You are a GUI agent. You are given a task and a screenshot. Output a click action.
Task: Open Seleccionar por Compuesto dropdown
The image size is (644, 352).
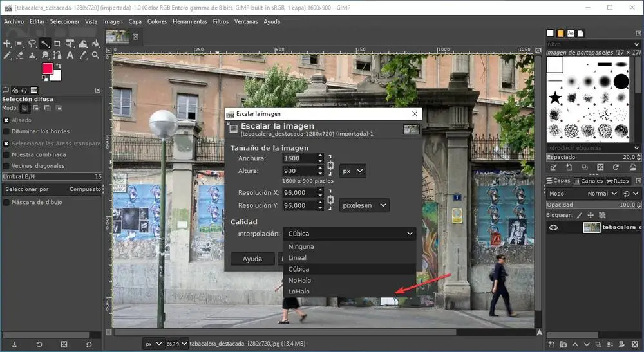[52, 189]
